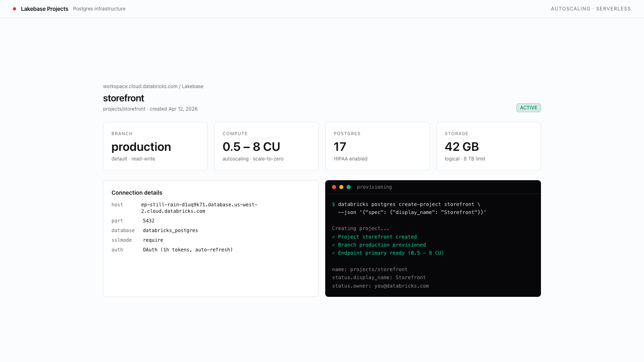Image resolution: width=644 pixels, height=362 pixels.
Task: Click the logical · 8 TB limit caption
Action: coord(465,159)
